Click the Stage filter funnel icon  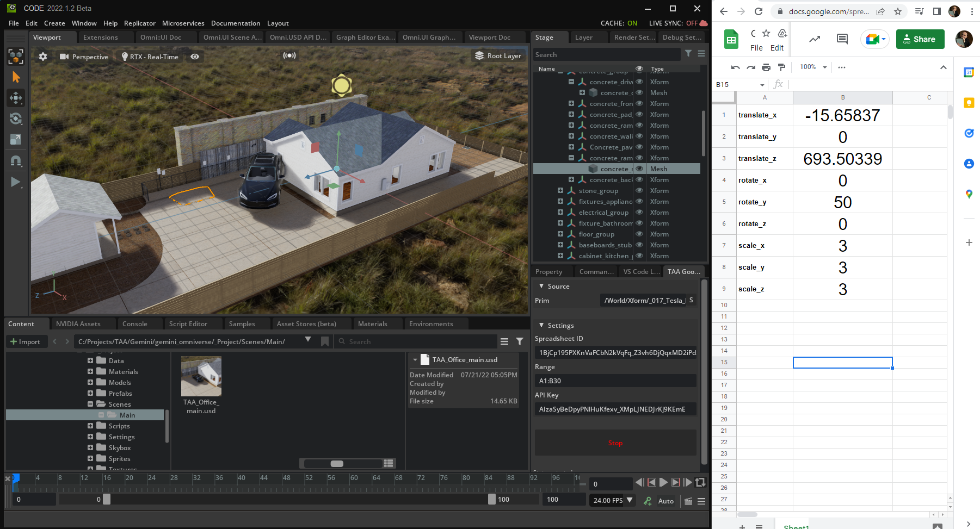point(688,53)
